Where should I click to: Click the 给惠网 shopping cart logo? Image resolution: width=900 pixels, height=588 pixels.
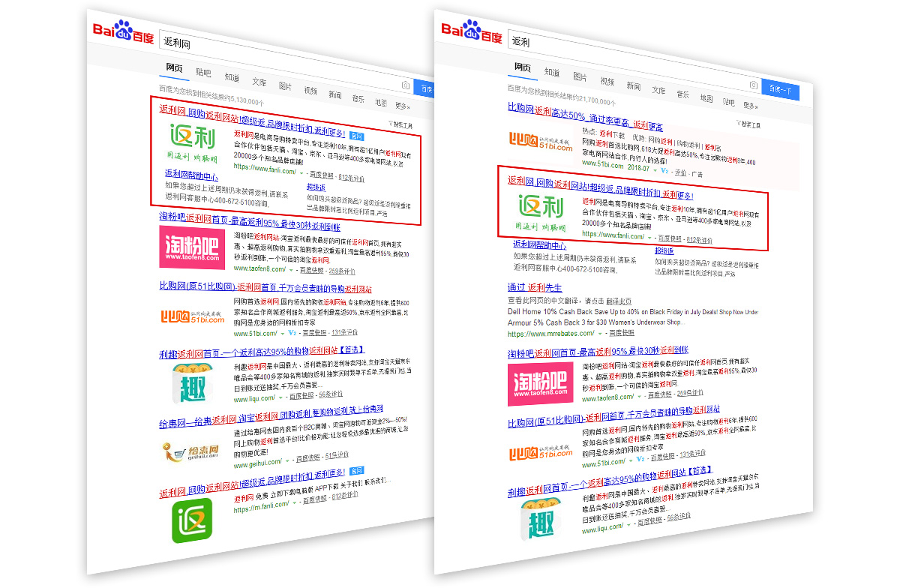[x=190, y=450]
